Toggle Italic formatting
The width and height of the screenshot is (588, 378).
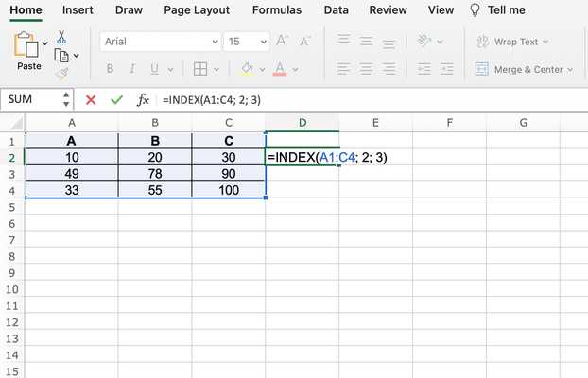(x=132, y=69)
